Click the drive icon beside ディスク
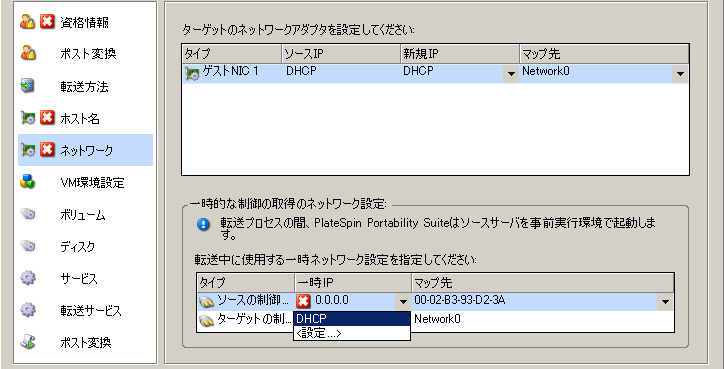The image size is (724, 369). [28, 246]
